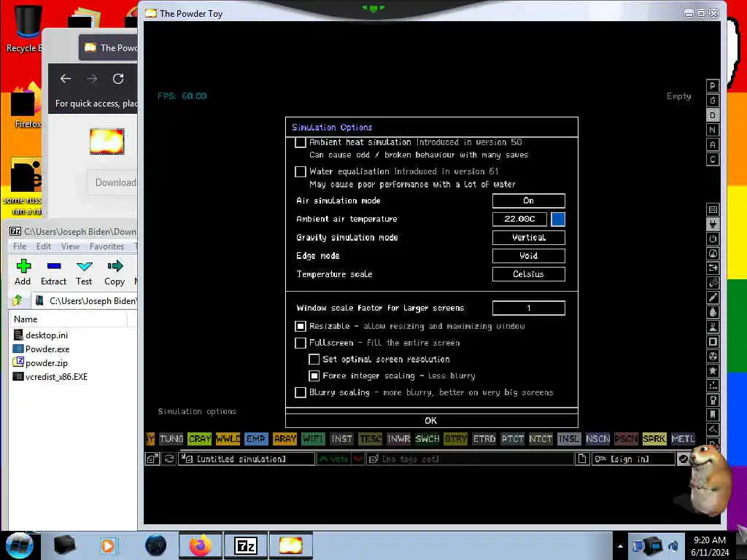Click the blue ambient temperature color swatch
The image size is (747, 560).
[x=558, y=219]
